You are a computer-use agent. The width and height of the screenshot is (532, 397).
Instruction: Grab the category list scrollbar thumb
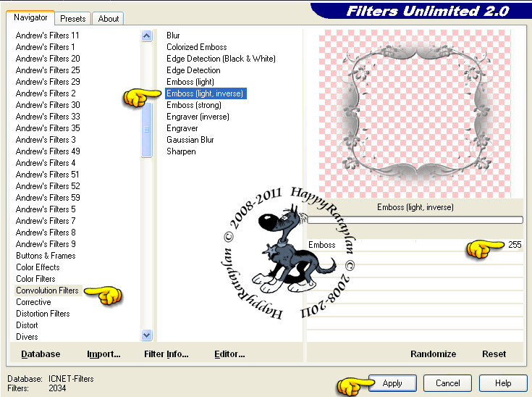[146, 130]
